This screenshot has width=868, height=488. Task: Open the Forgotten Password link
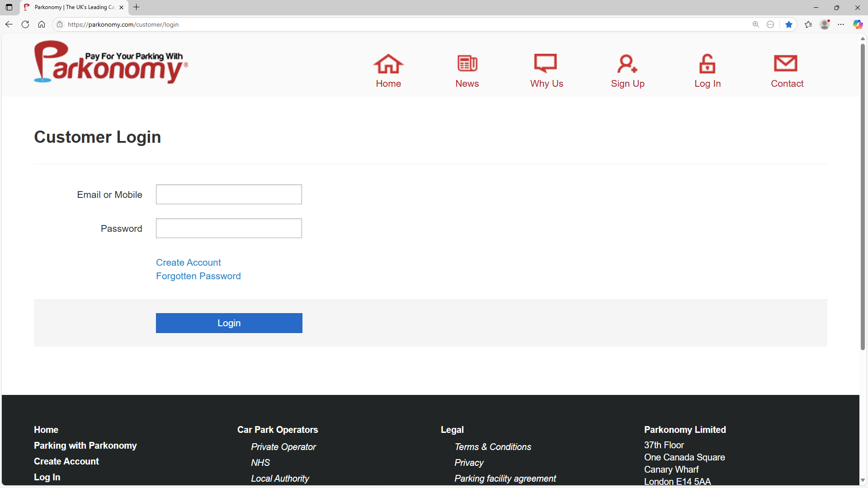(198, 276)
